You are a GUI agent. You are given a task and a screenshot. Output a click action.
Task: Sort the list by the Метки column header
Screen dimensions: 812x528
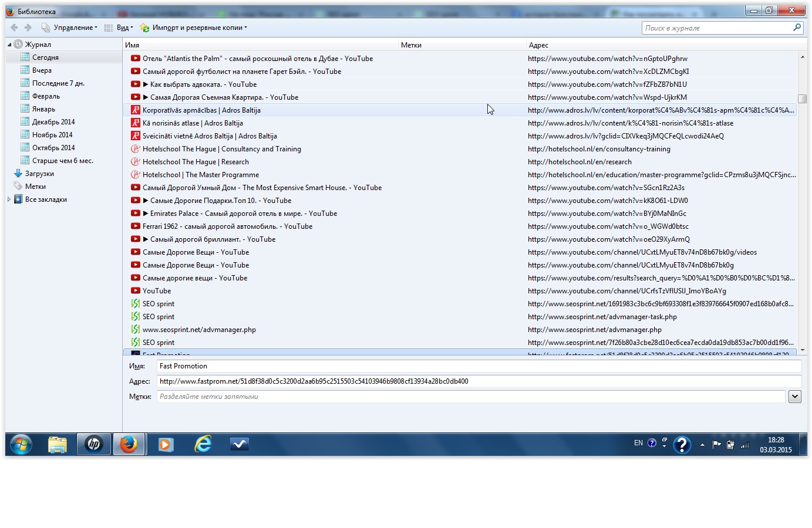pyautogui.click(x=462, y=45)
